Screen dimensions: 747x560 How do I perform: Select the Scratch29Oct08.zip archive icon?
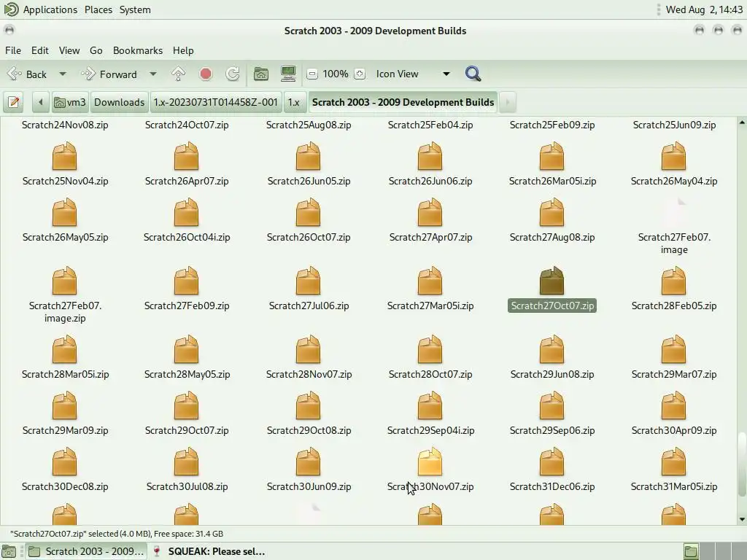pyautogui.click(x=309, y=405)
